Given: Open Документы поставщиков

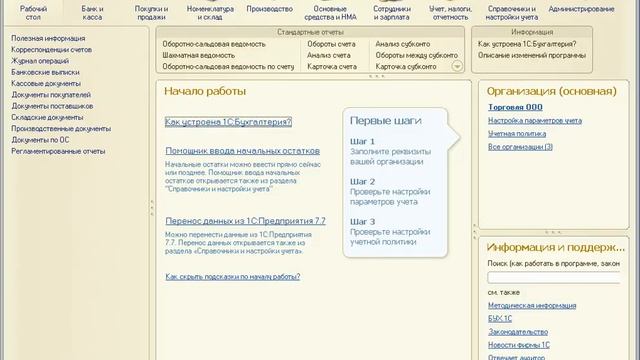Looking at the screenshot, I should pos(52,106).
